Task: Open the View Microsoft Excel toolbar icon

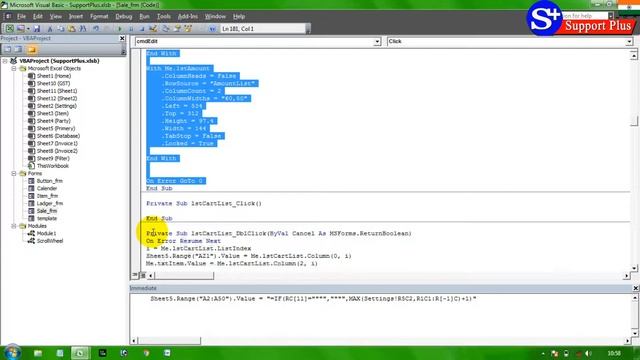Action: click(10, 29)
